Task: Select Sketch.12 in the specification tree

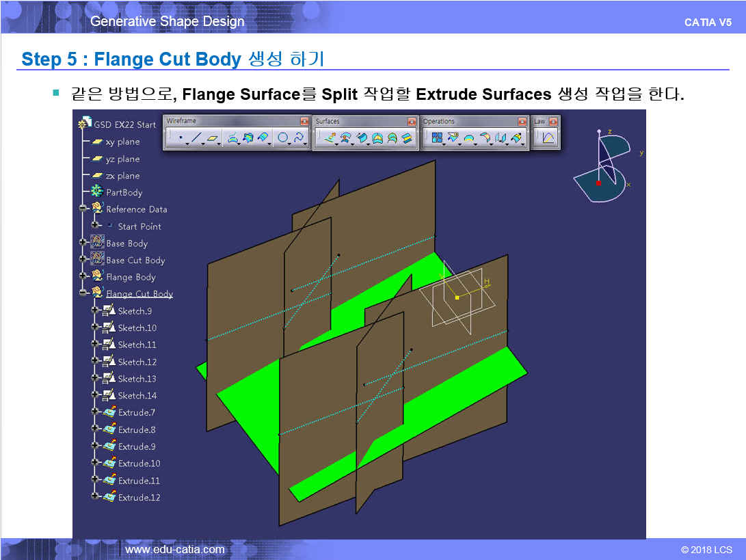Action: pyautogui.click(x=137, y=362)
